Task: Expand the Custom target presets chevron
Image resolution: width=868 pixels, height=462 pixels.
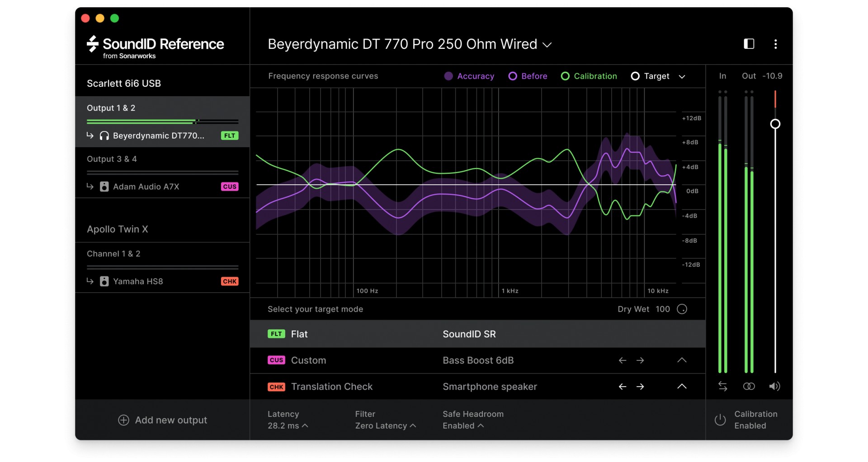Action: (682, 360)
